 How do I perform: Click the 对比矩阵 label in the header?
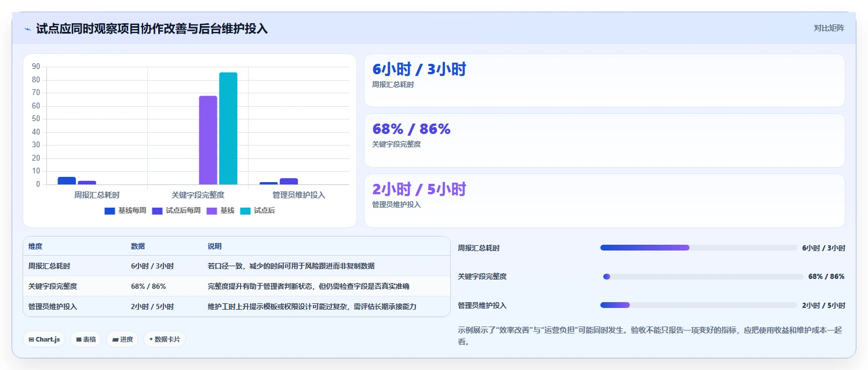point(829,28)
